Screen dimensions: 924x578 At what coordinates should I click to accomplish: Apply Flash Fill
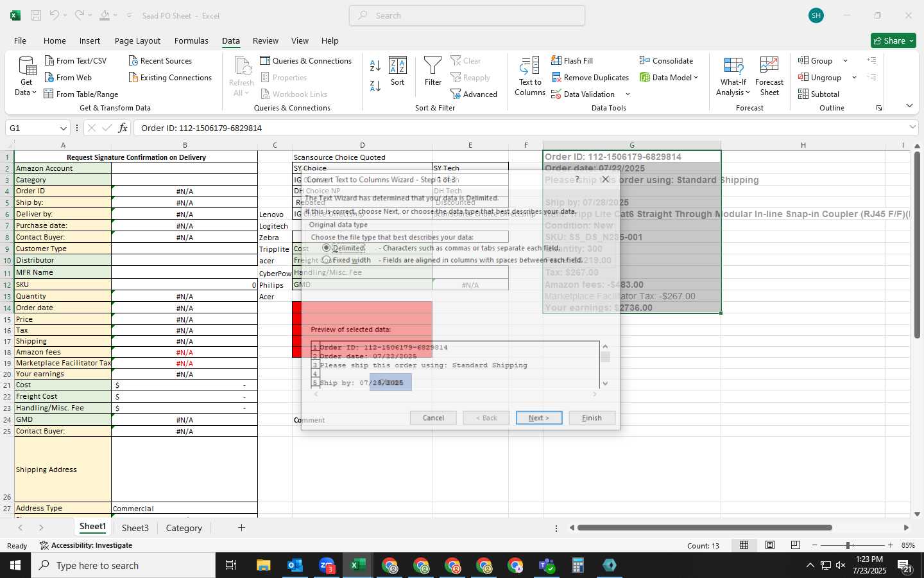[x=572, y=60]
